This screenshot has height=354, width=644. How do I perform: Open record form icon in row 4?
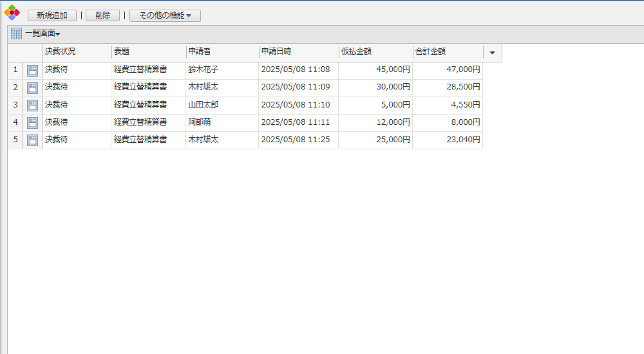tap(32, 122)
